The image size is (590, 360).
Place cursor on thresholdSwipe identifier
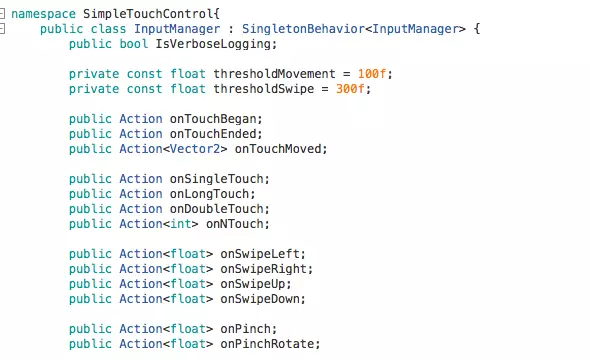click(263, 89)
